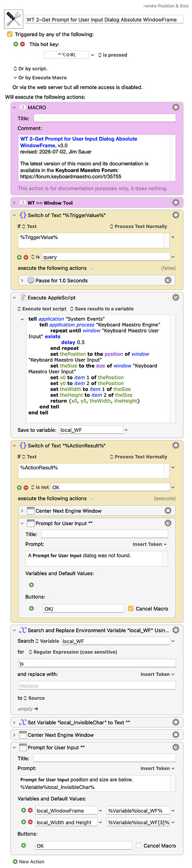The image size is (192, 868).
Task: Remove the 'is query' condition with red minus
Action: [26, 257]
